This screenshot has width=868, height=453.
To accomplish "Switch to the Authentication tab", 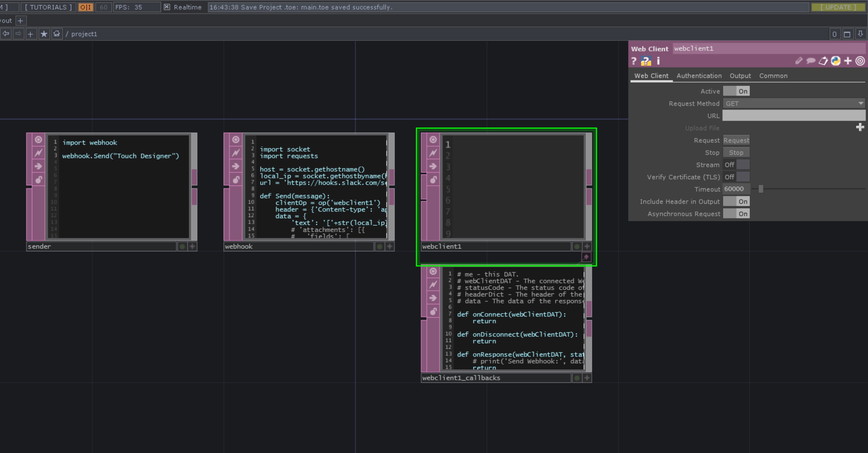I will (699, 76).
